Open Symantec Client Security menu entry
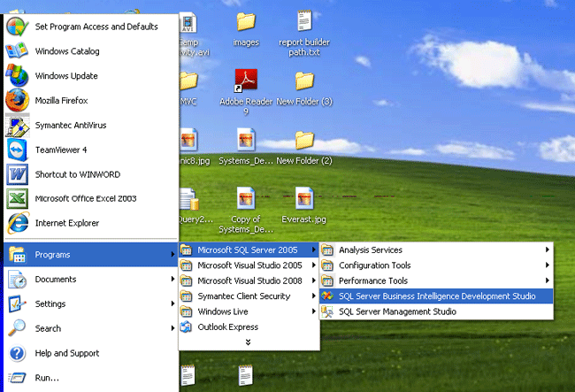 coord(249,296)
